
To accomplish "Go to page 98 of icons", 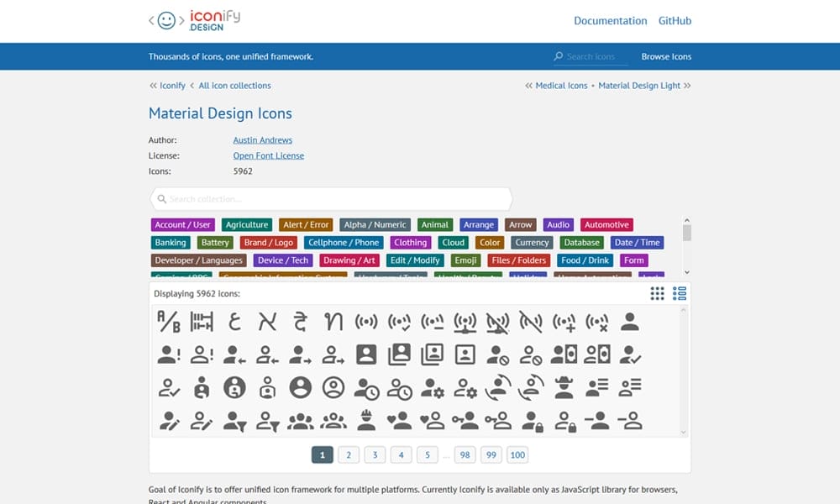I will click(465, 454).
